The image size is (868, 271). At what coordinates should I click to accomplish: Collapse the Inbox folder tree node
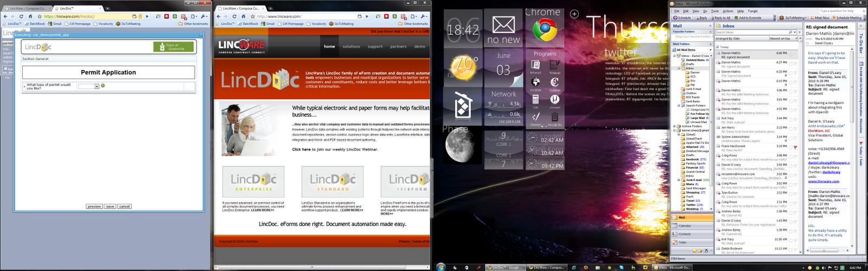(x=679, y=68)
